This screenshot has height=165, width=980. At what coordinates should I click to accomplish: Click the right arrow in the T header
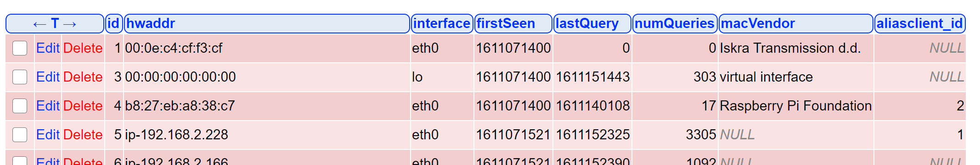[x=70, y=24]
